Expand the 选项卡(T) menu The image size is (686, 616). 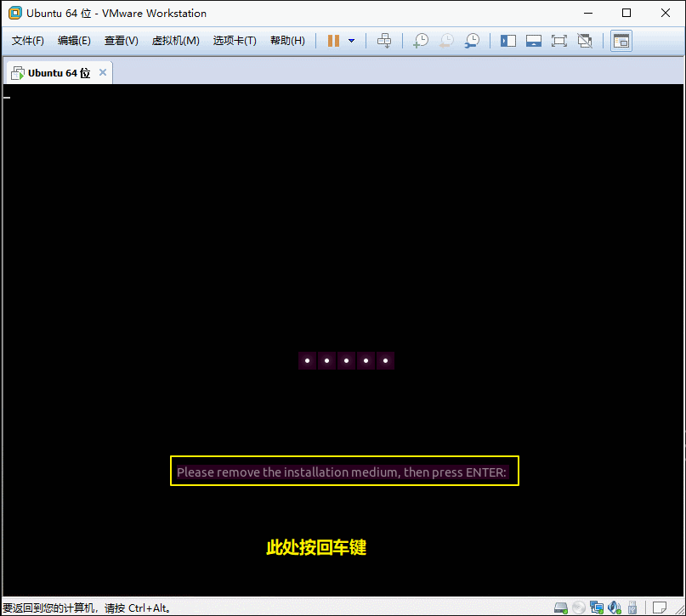(x=235, y=41)
